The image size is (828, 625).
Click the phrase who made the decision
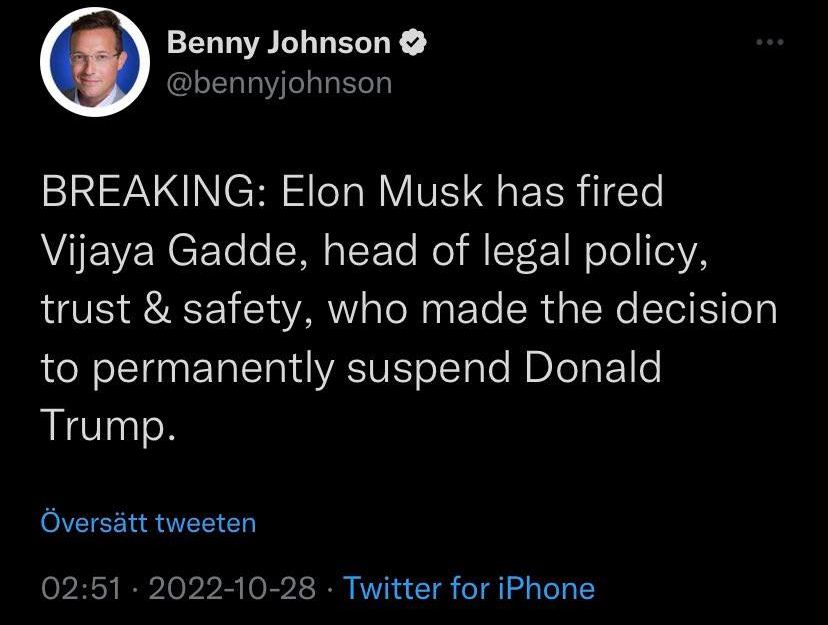point(553,309)
